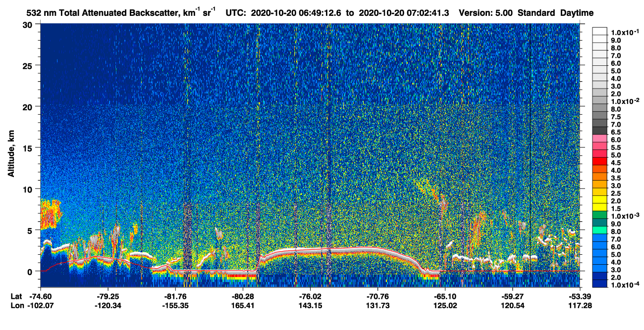644x330 pixels.
Task: Click colorbar label "5.5"
Action: (x=616, y=147)
